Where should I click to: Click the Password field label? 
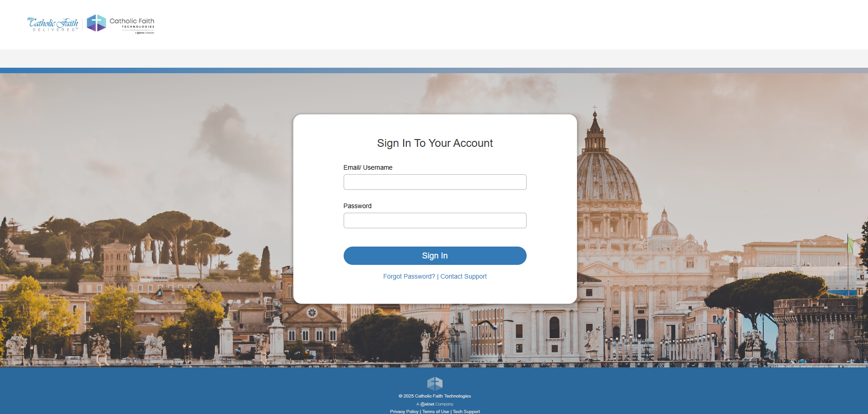357,206
